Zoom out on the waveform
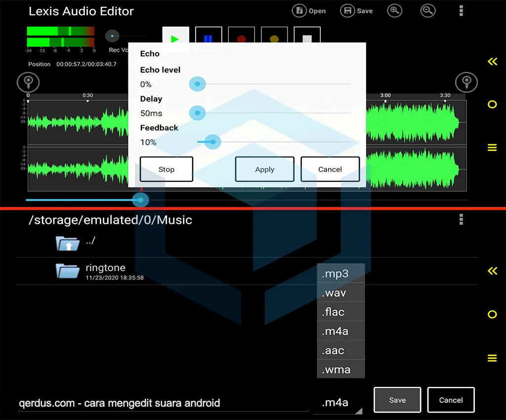Screen dimensions: 506x420 tap(428, 11)
